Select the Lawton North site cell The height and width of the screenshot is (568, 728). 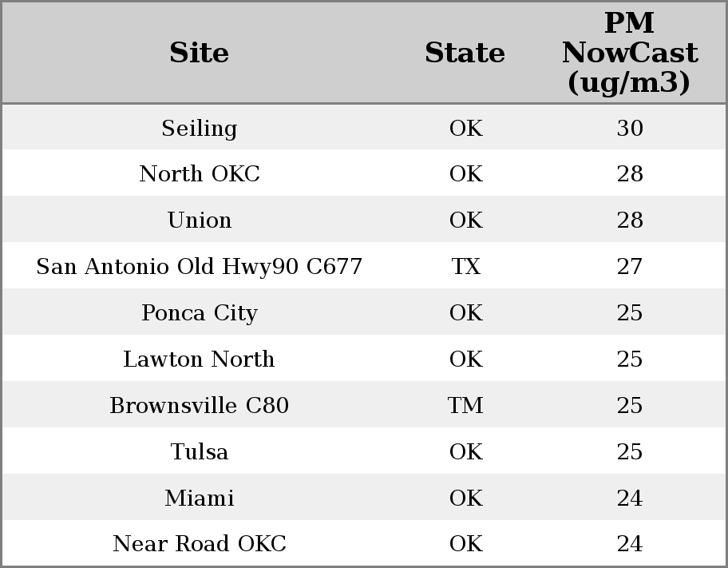[200, 359]
